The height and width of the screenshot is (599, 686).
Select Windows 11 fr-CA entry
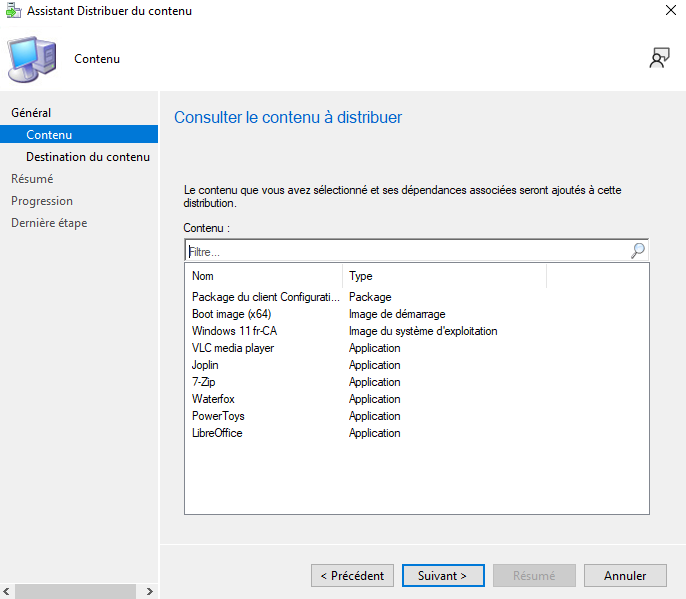(x=234, y=331)
